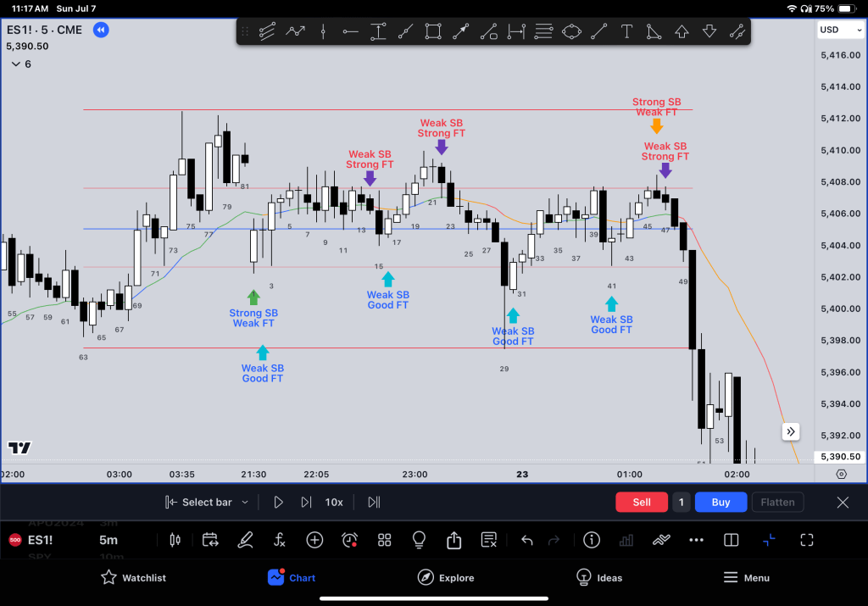Undo the last chart action
Image resolution: width=868 pixels, height=606 pixels.
point(526,540)
